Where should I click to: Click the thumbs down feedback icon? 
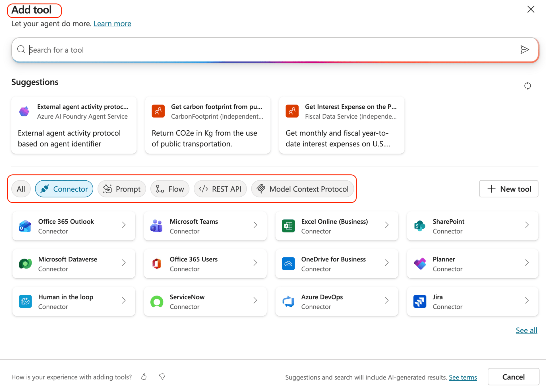tap(162, 377)
